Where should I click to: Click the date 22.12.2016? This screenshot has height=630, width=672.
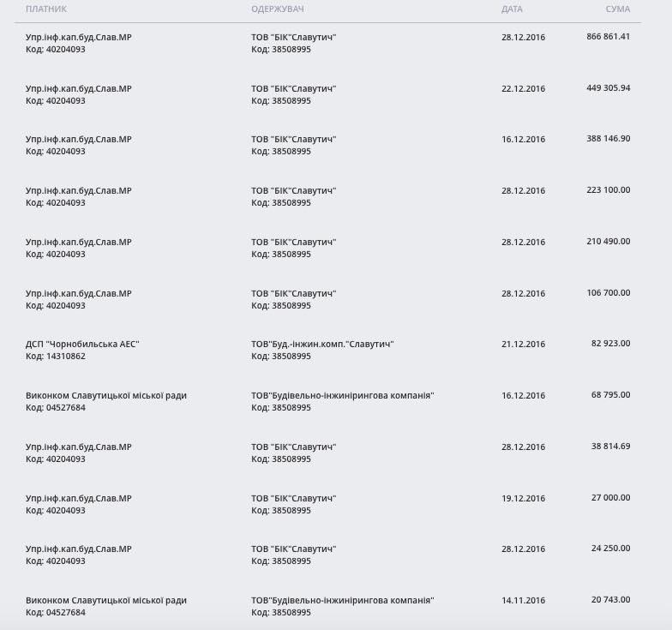(x=523, y=88)
